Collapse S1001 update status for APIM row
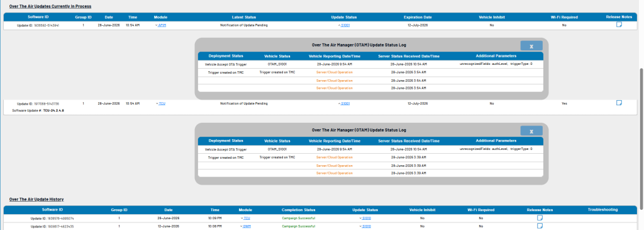This screenshot has height=230, width=644. (344, 25)
